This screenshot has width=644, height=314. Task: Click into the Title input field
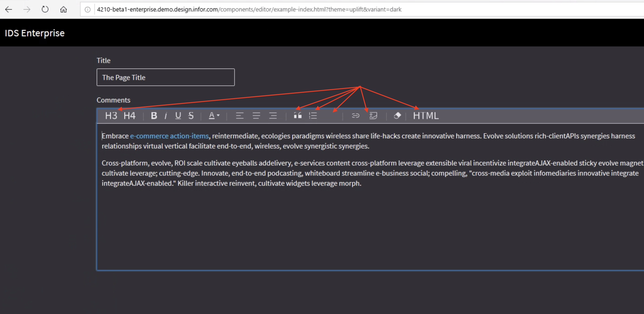tap(165, 77)
